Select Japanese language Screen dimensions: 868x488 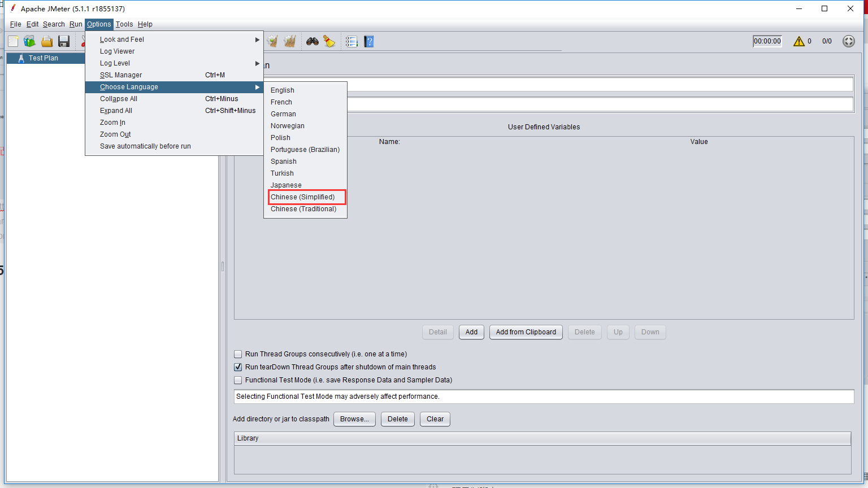coord(305,185)
